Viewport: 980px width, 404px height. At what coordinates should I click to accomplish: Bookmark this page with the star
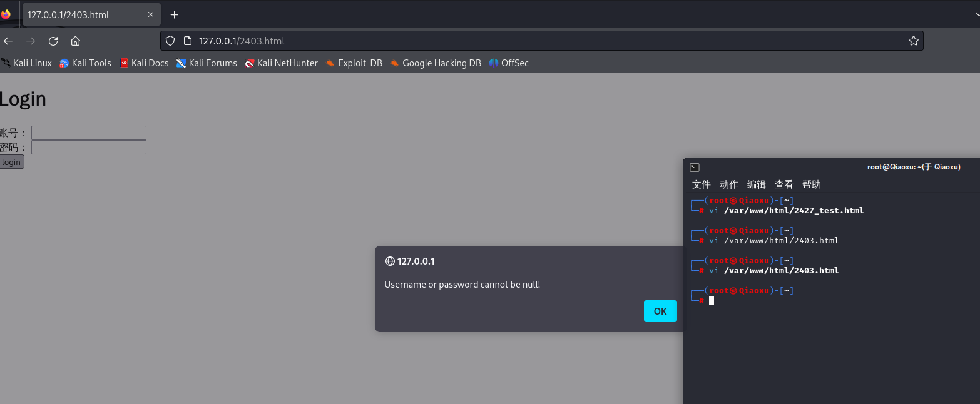914,41
